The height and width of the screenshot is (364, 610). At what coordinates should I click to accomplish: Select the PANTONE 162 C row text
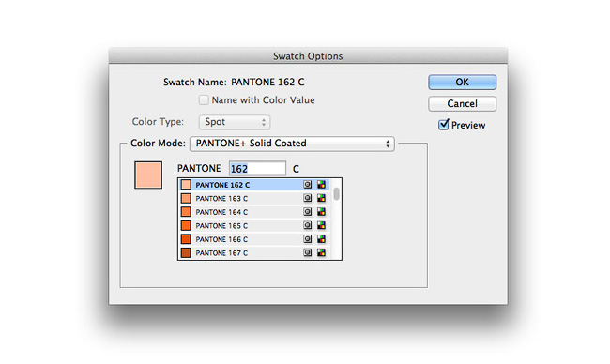point(222,185)
